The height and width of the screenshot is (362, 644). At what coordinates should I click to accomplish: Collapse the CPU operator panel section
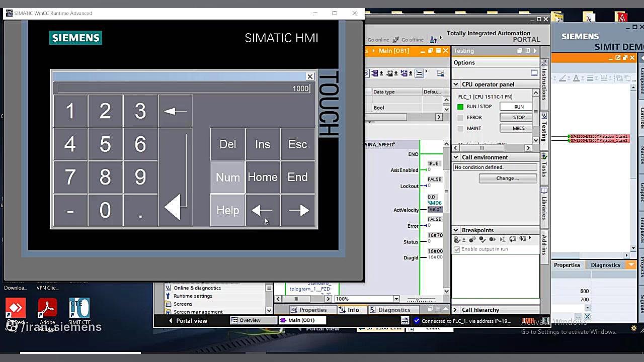click(456, 84)
